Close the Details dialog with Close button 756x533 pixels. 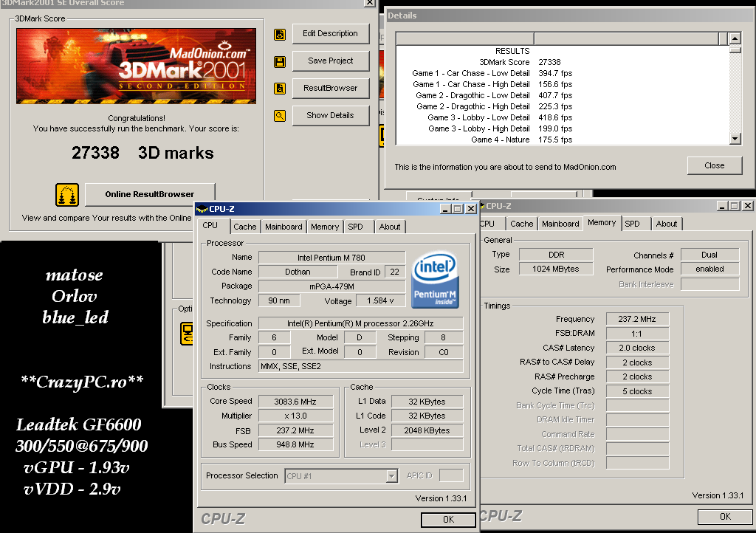715,165
